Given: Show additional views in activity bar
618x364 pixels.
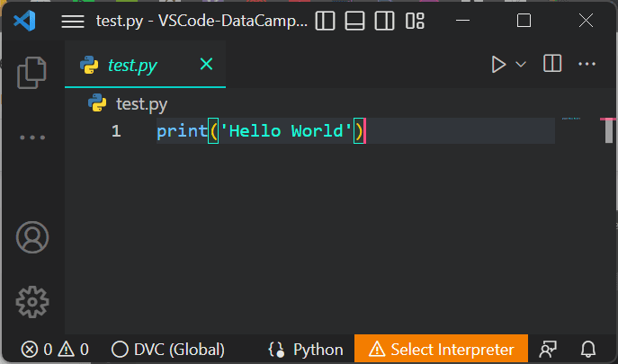Looking at the screenshot, I should (x=32, y=138).
